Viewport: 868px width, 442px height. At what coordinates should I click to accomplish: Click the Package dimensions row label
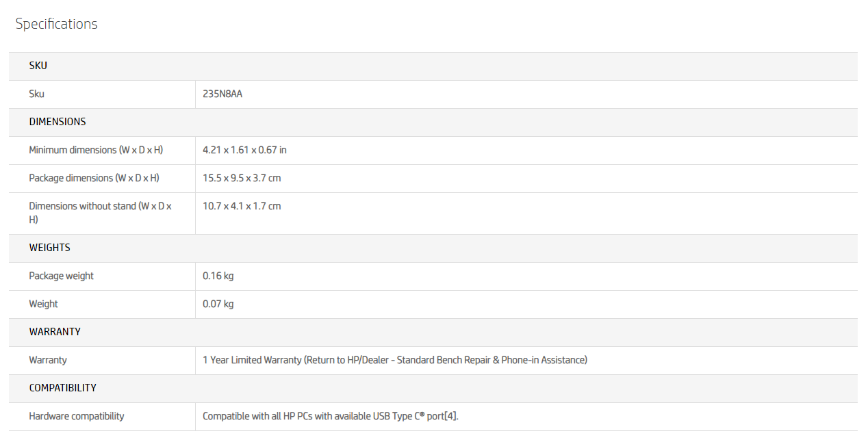[94, 178]
